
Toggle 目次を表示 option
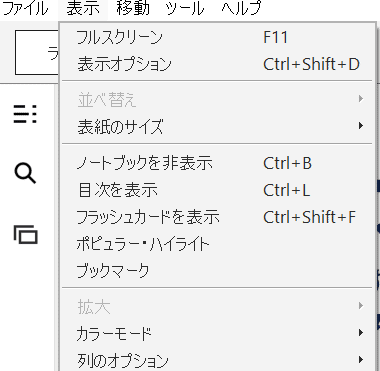217,190
